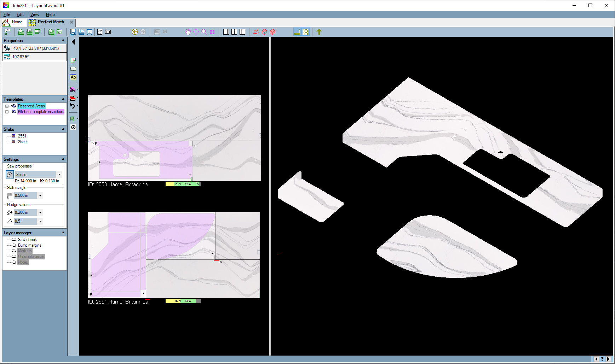Screen dimensions: 615x364
Task: Click the solid red cube icon
Action: pyautogui.click(x=272, y=32)
